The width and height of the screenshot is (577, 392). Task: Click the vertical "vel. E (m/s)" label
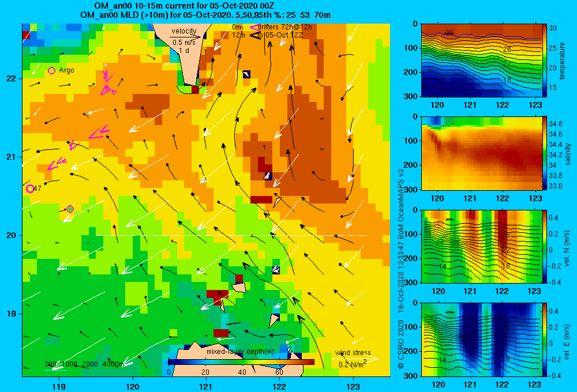tap(567, 341)
